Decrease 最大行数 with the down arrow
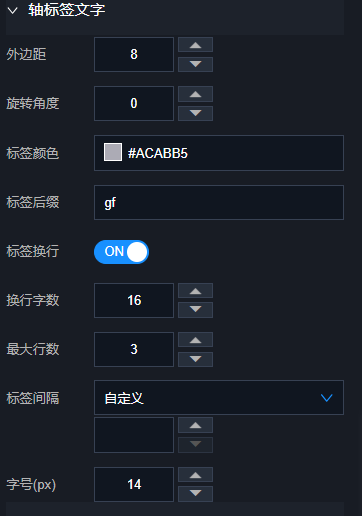Viewport: 362px width, 516px height. pos(195,359)
